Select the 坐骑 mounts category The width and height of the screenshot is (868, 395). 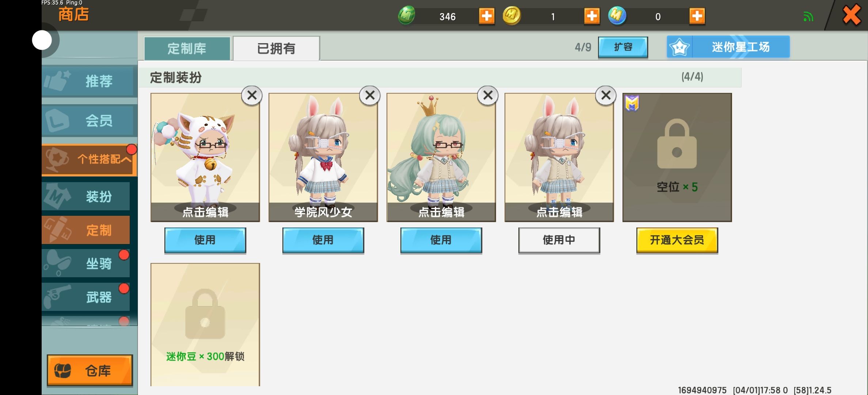tap(86, 263)
